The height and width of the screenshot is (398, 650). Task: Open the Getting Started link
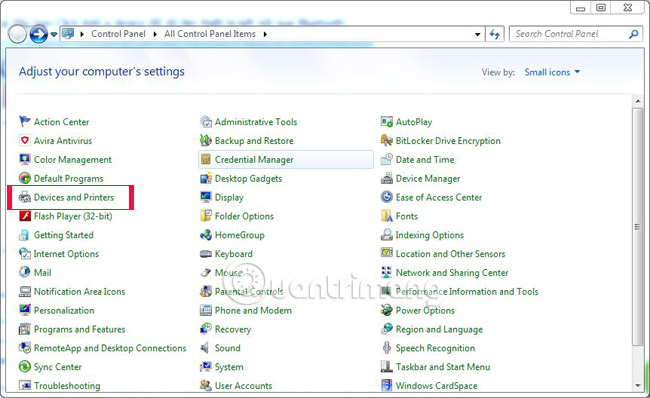point(63,235)
